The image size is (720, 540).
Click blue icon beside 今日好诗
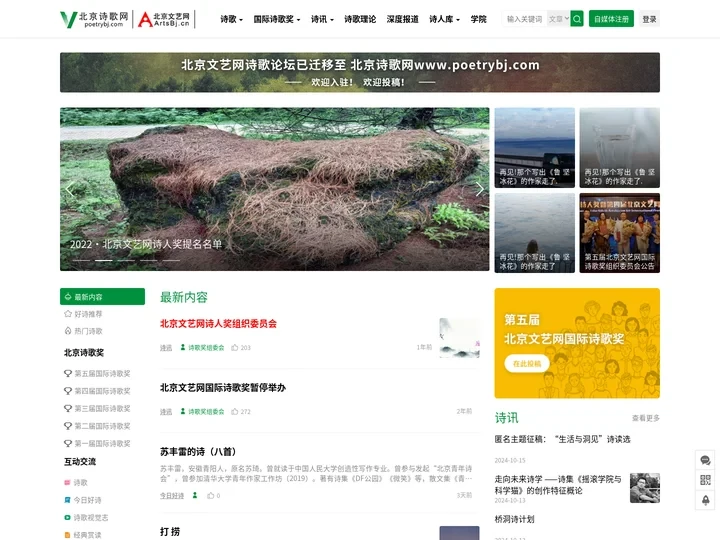coord(67,500)
